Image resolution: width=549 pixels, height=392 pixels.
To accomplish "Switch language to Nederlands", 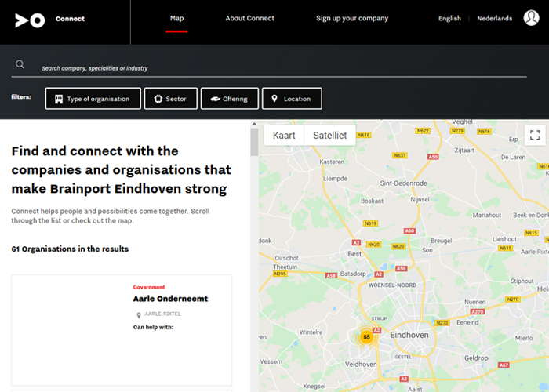I will [x=494, y=19].
